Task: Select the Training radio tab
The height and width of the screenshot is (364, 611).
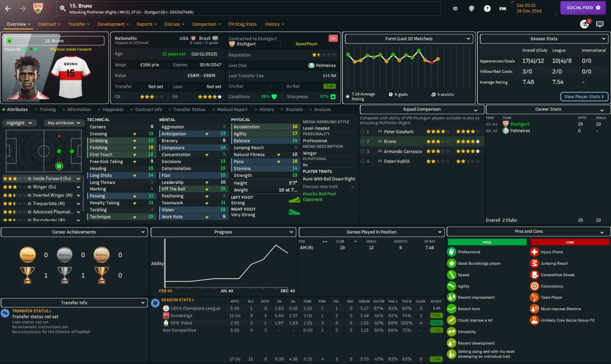Action: click(x=47, y=110)
